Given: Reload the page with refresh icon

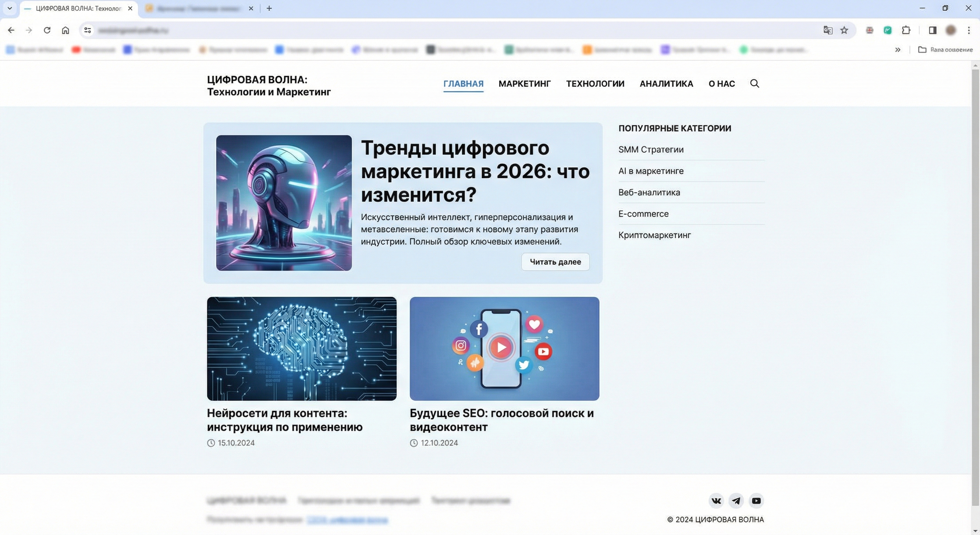Looking at the screenshot, I should 47,30.
